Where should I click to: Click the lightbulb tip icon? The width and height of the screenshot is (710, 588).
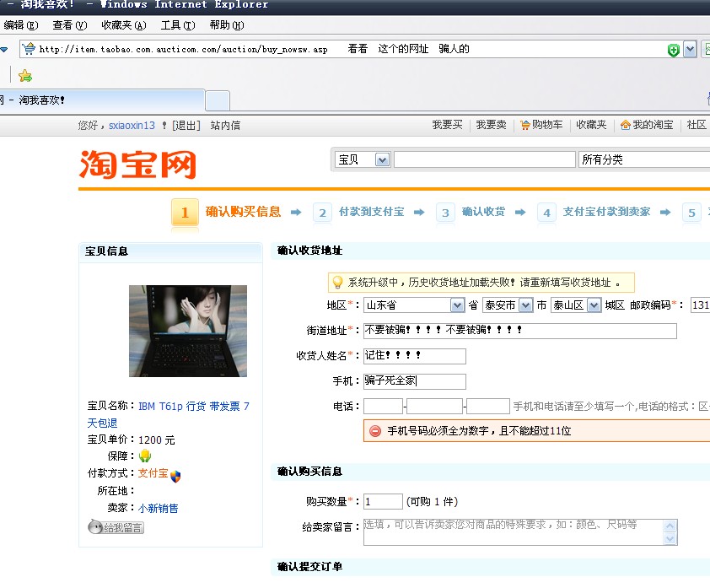tap(337, 283)
